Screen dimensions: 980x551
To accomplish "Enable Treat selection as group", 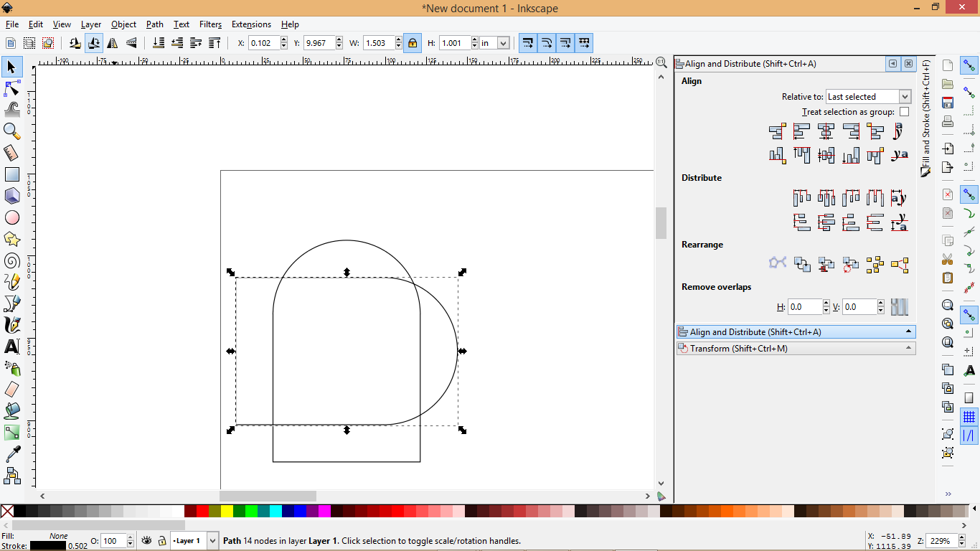I will [x=905, y=111].
